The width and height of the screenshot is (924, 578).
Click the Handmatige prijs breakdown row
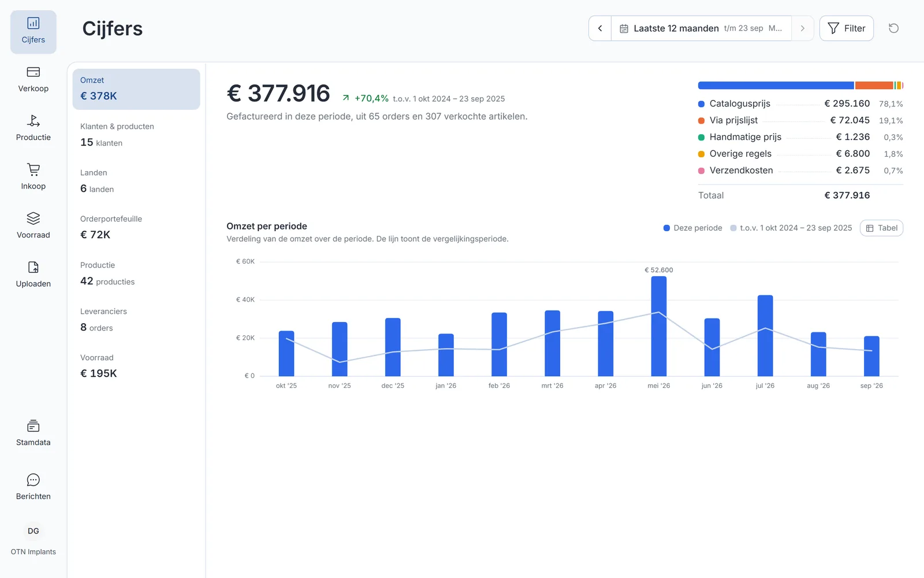800,138
